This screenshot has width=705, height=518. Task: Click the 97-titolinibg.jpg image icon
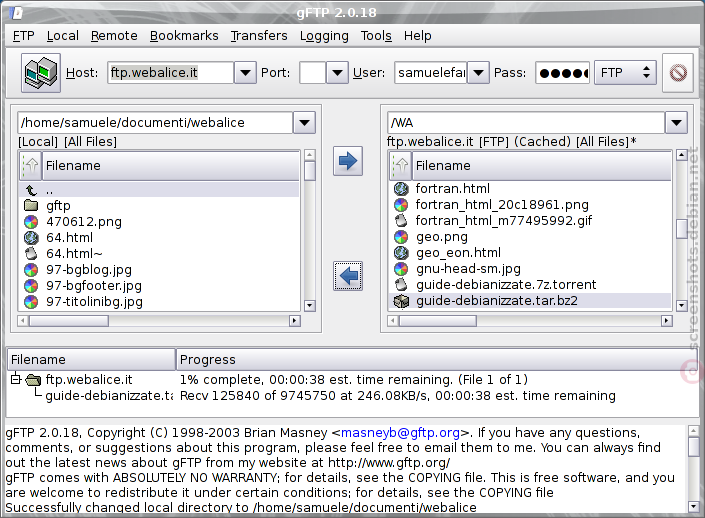click(31, 302)
